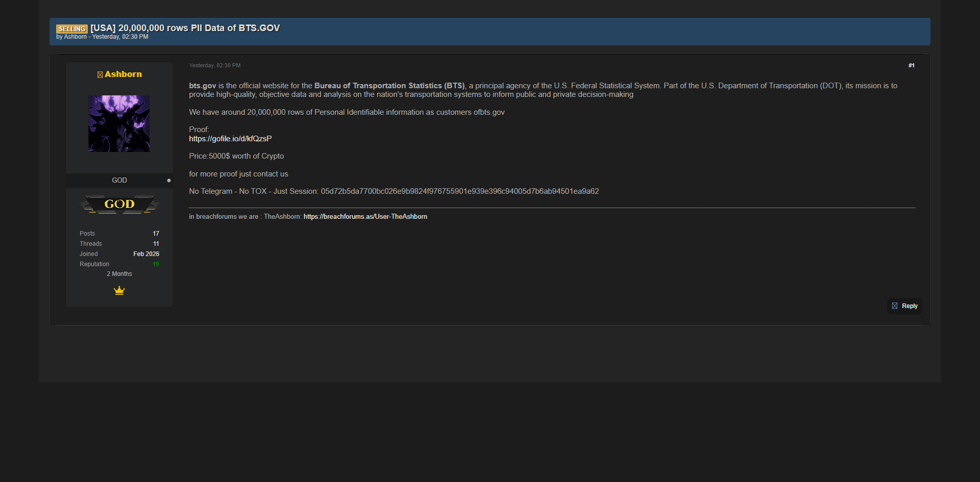Click the small icon before the Ashborn username
The width and height of the screenshot is (980, 482).
click(100, 74)
